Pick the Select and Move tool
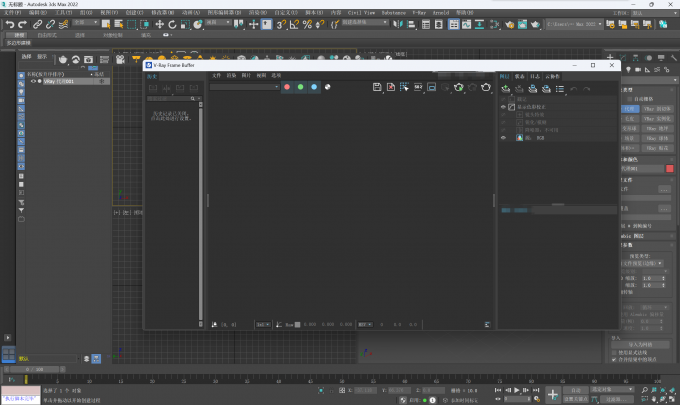680x405 pixels. [x=160, y=24]
